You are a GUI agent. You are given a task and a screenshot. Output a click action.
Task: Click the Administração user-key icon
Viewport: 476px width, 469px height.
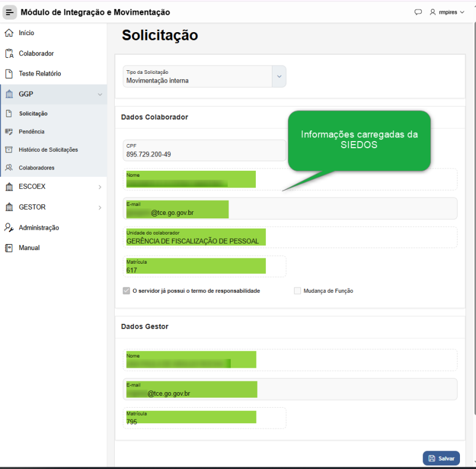(9, 227)
